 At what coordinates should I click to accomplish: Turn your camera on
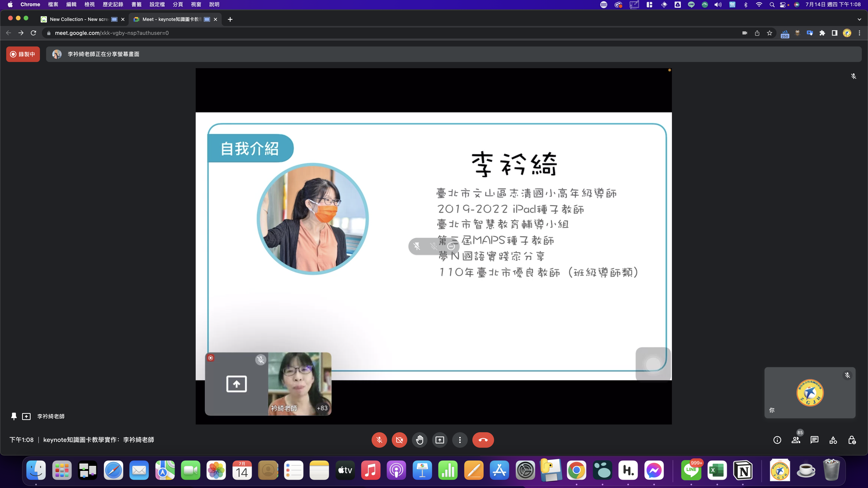pyautogui.click(x=399, y=440)
